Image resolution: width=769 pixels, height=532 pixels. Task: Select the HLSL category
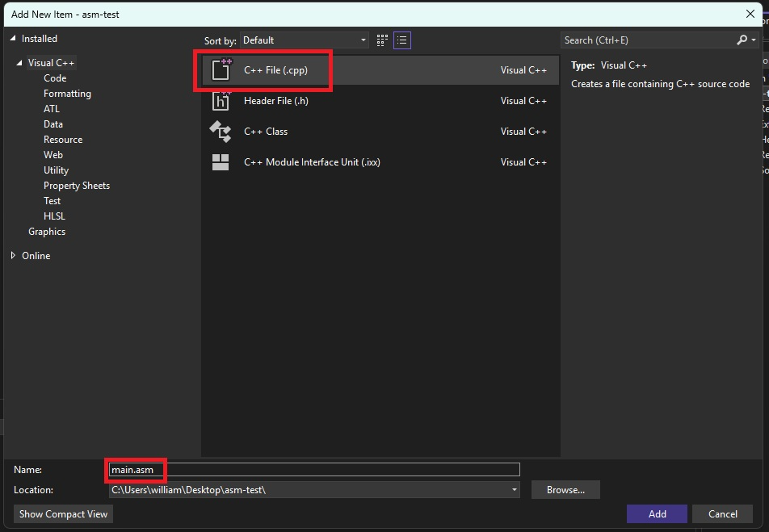pyautogui.click(x=54, y=216)
